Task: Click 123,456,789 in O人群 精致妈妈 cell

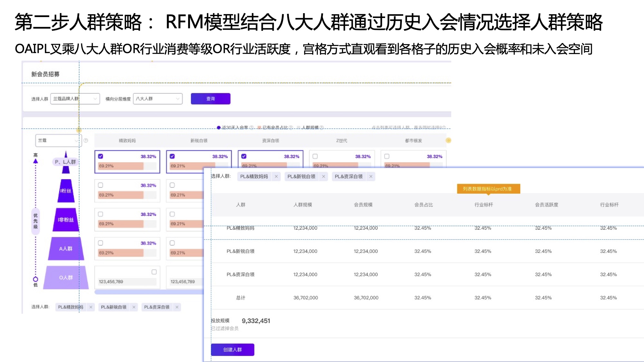Action: [x=111, y=282]
